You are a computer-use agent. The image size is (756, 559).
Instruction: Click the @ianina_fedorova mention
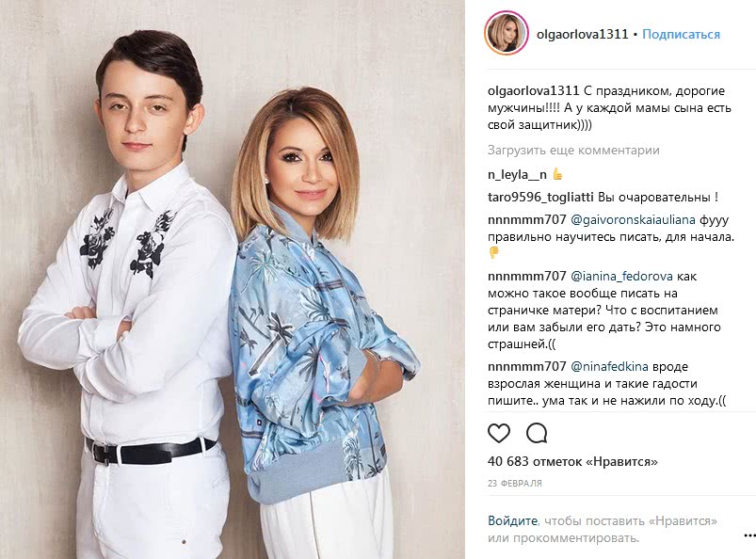pos(621,276)
